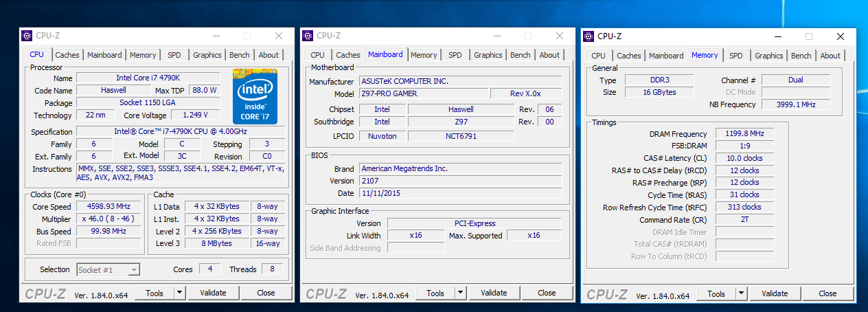The height and width of the screenshot is (312, 868).
Task: Open the Tools dropdown arrow in the CPU window
Action: pos(179,293)
